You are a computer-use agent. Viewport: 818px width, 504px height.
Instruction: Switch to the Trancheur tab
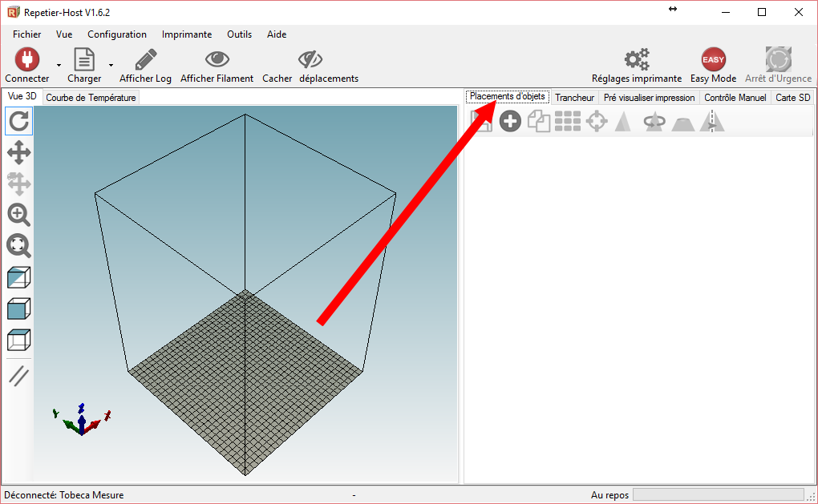click(x=574, y=98)
